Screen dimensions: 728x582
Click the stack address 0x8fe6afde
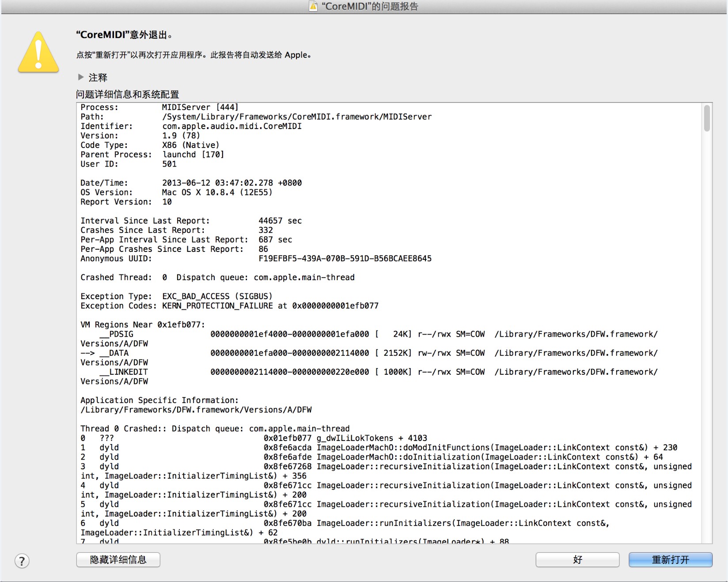point(288,457)
